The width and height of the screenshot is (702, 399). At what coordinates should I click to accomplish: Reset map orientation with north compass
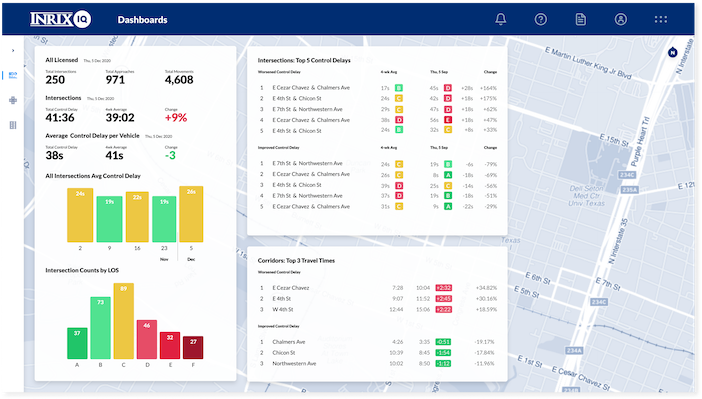pos(672,52)
